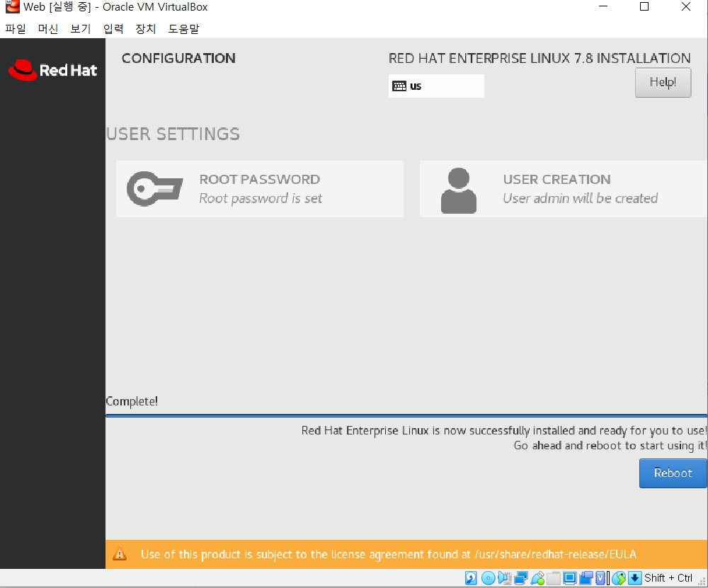The image size is (708, 588).
Task: Click the USB devices status icon
Action: click(x=538, y=578)
